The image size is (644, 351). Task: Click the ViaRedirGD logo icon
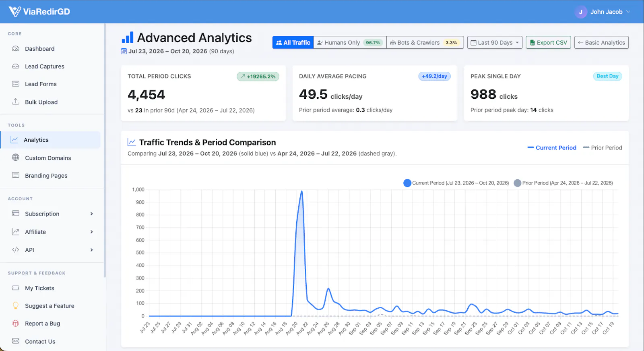point(15,12)
